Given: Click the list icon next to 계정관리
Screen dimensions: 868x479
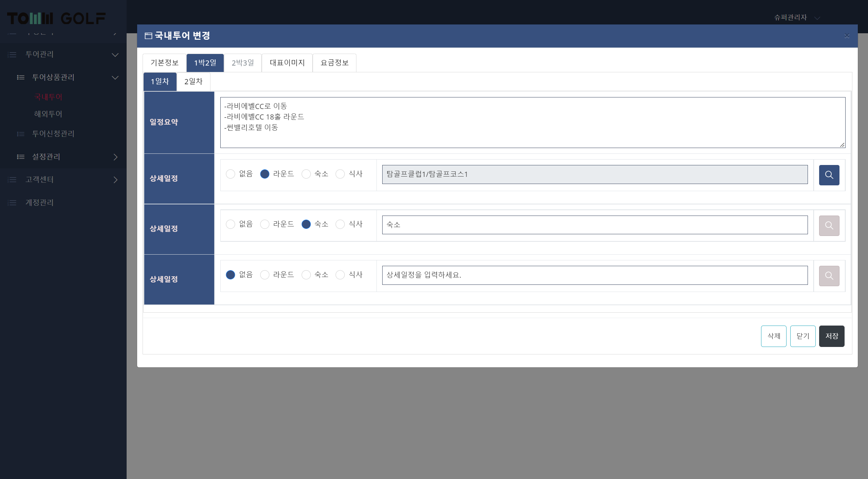Looking at the screenshot, I should (12, 203).
